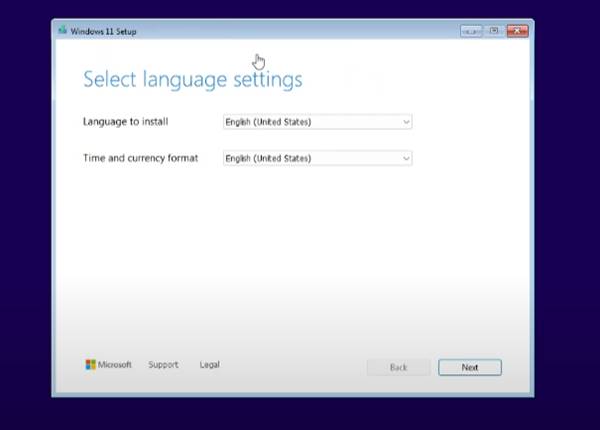The height and width of the screenshot is (430, 600).
Task: Click the Microsoft logo icon
Action: [x=91, y=365]
